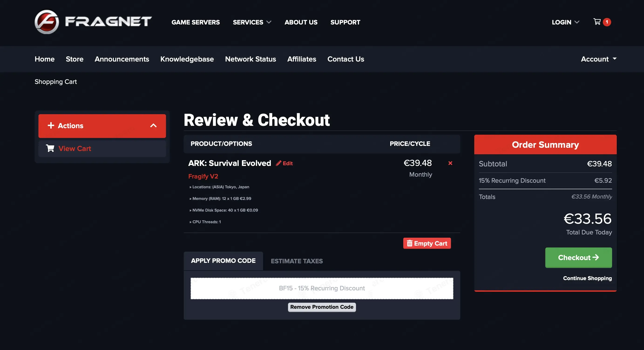
Task: Expand the Services dropdown menu
Action: tap(252, 22)
